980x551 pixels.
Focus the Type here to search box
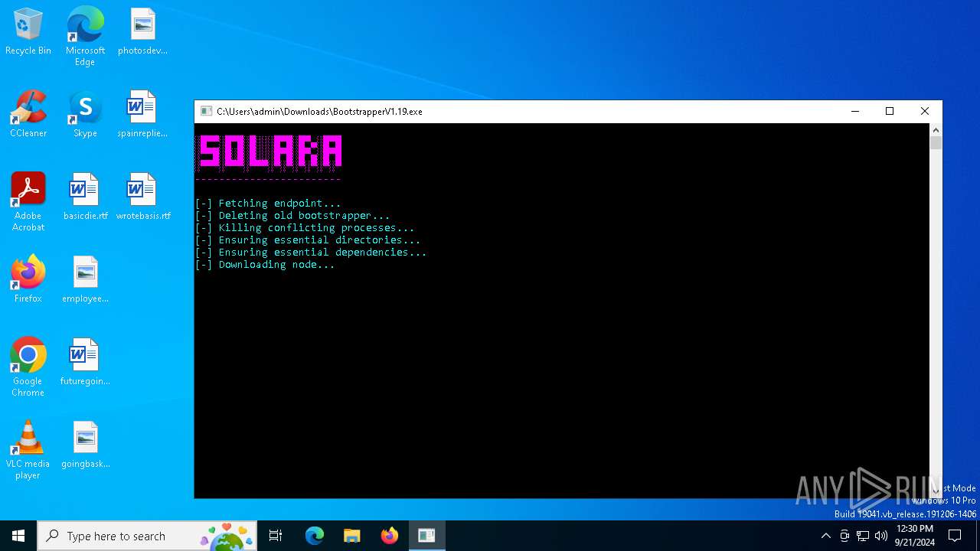pos(147,536)
